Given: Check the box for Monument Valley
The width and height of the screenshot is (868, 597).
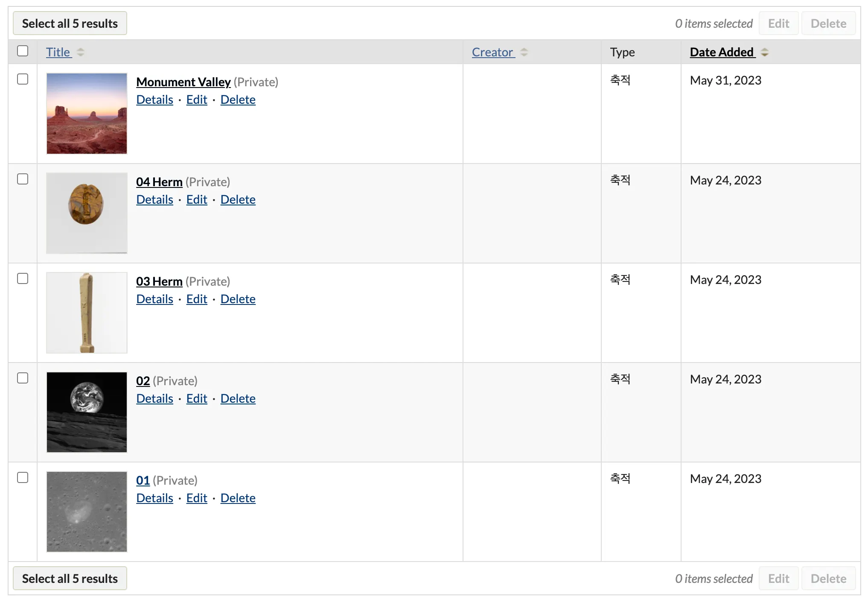Looking at the screenshot, I should pyautogui.click(x=23, y=79).
